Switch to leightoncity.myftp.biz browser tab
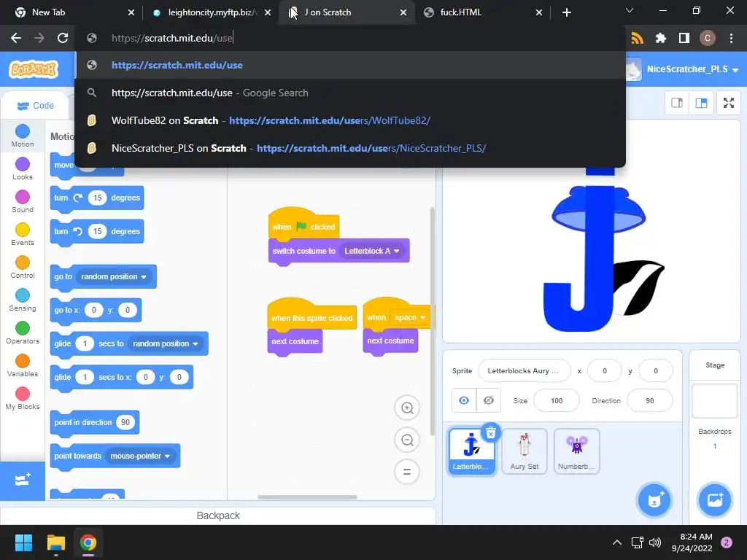The image size is (747, 560). pyautogui.click(x=212, y=12)
